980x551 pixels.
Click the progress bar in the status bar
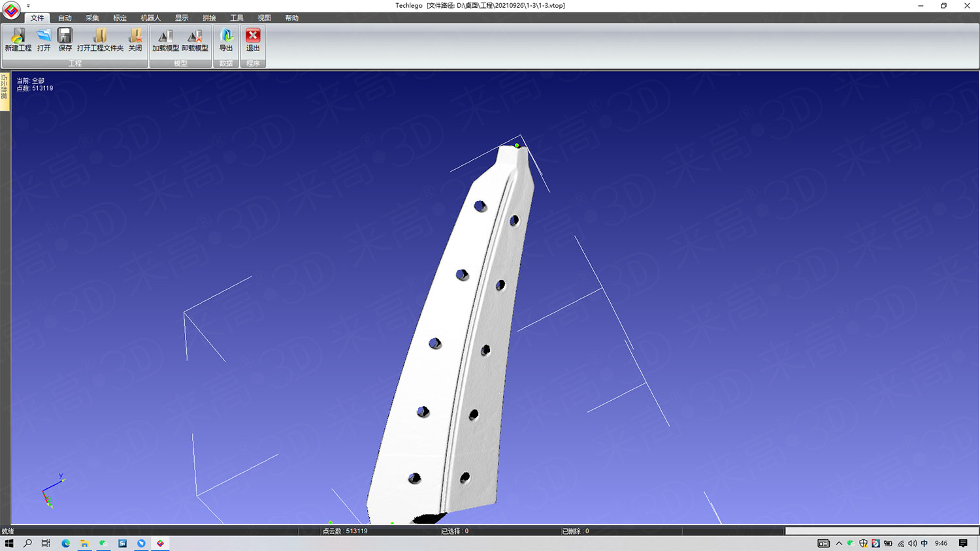(881, 531)
